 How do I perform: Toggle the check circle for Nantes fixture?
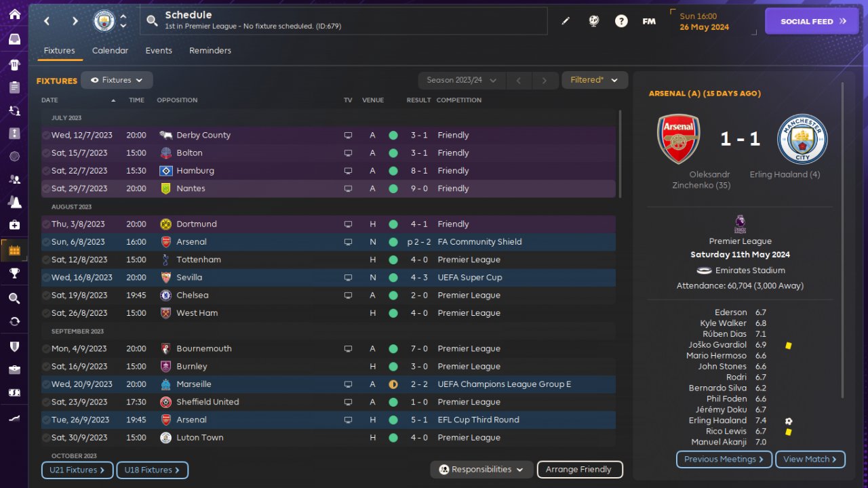pos(46,188)
